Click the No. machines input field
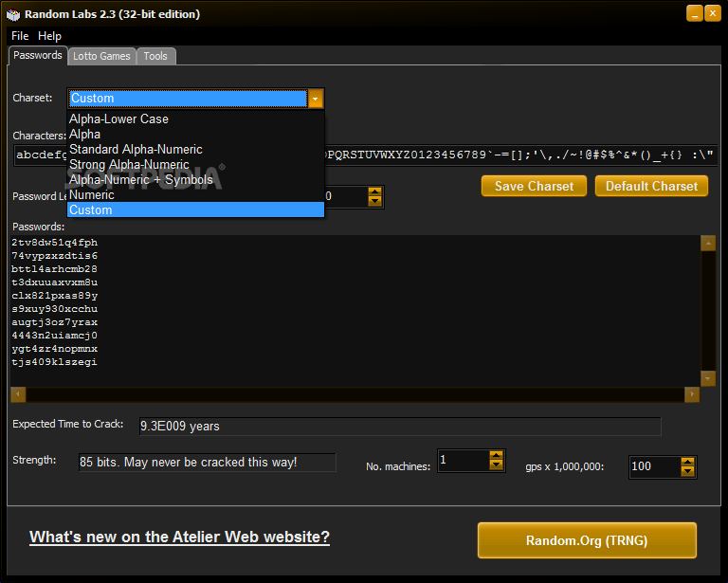The height and width of the screenshot is (583, 728). coord(463,461)
